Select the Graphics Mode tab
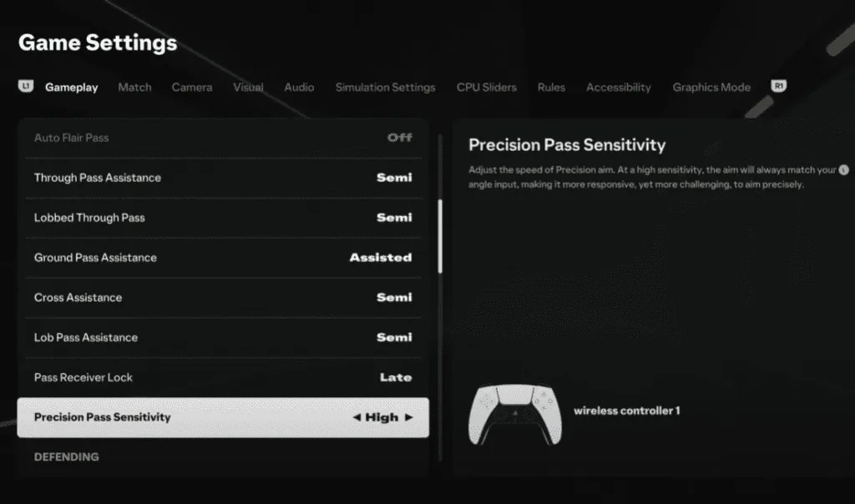The image size is (855, 504). click(x=711, y=88)
